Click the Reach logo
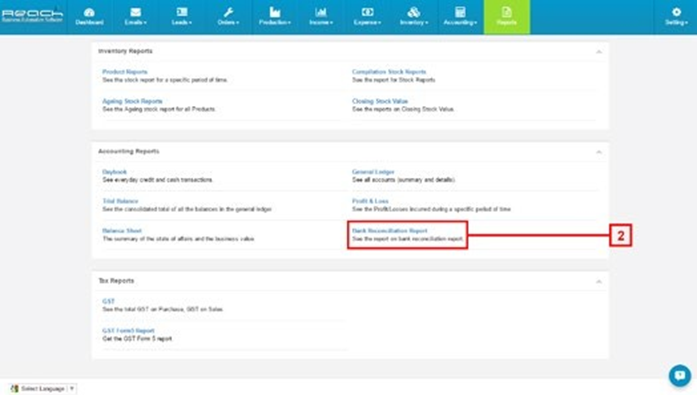 pyautogui.click(x=32, y=15)
